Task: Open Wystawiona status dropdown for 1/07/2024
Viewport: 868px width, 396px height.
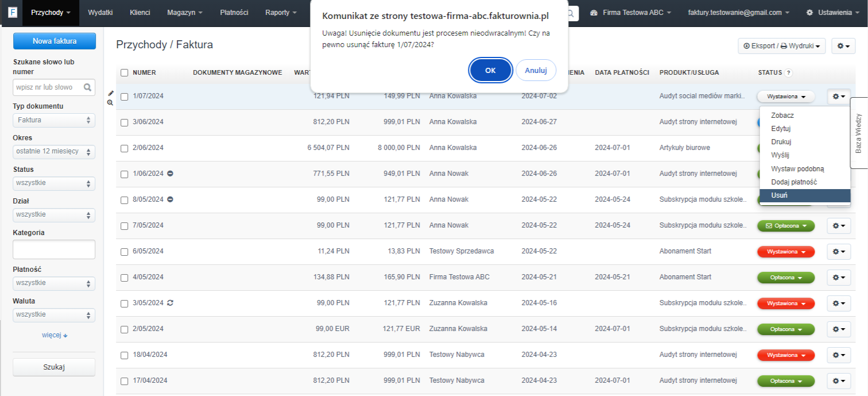Action: point(786,97)
